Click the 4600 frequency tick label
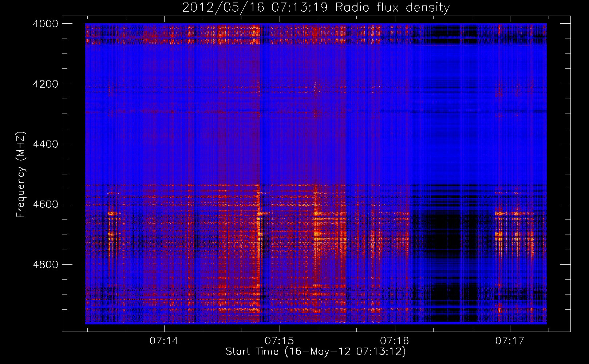 click(45, 204)
